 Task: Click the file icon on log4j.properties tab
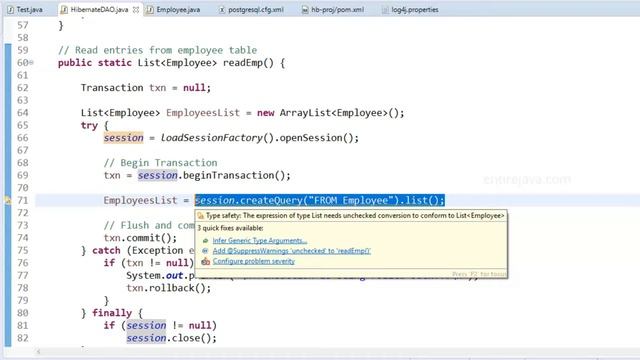pyautogui.click(x=385, y=9)
